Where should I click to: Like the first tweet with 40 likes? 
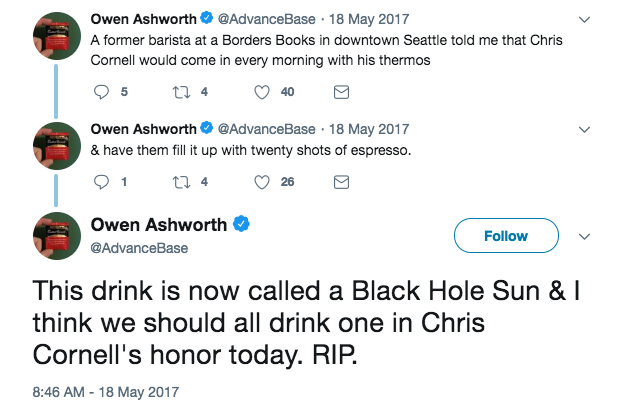[x=264, y=93]
